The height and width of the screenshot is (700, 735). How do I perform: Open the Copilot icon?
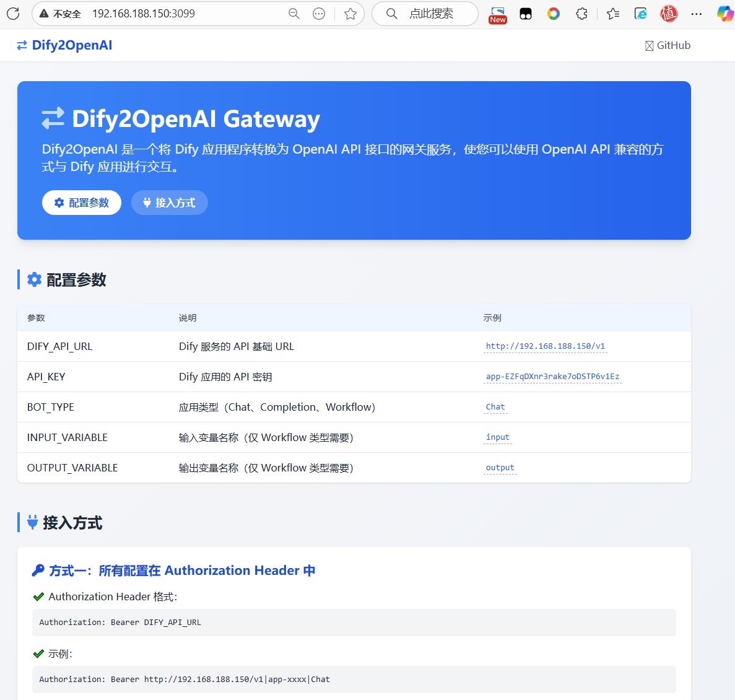click(x=725, y=14)
